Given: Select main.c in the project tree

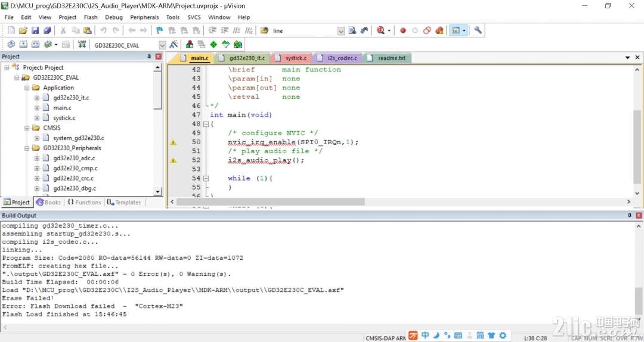Looking at the screenshot, I should 62,108.
